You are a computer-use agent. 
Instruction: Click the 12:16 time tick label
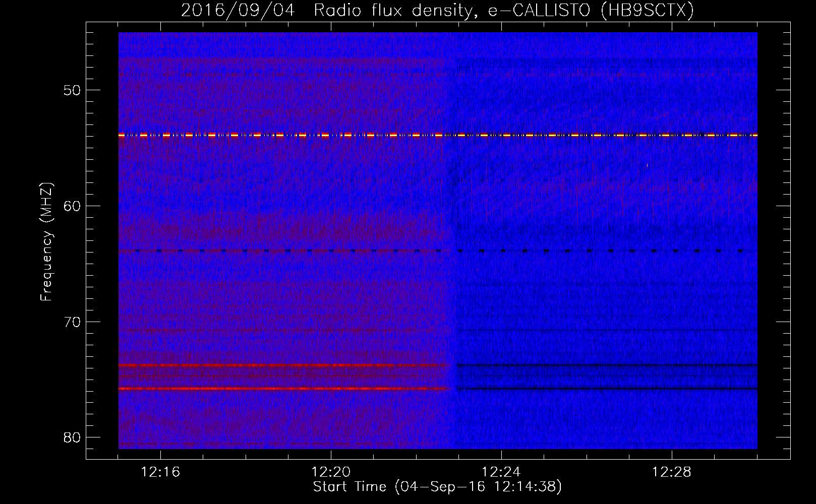pyautogui.click(x=160, y=472)
